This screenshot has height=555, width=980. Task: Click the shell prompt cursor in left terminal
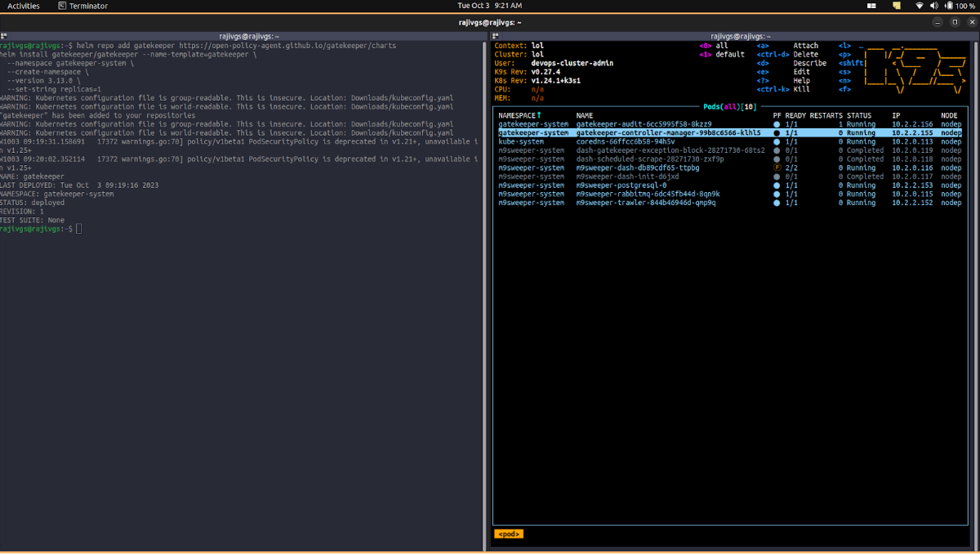coord(78,229)
